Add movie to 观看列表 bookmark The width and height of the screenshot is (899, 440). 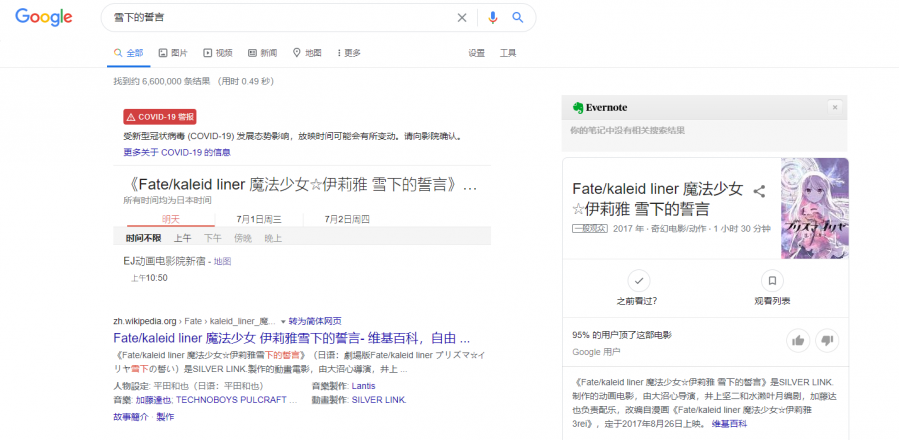point(772,281)
